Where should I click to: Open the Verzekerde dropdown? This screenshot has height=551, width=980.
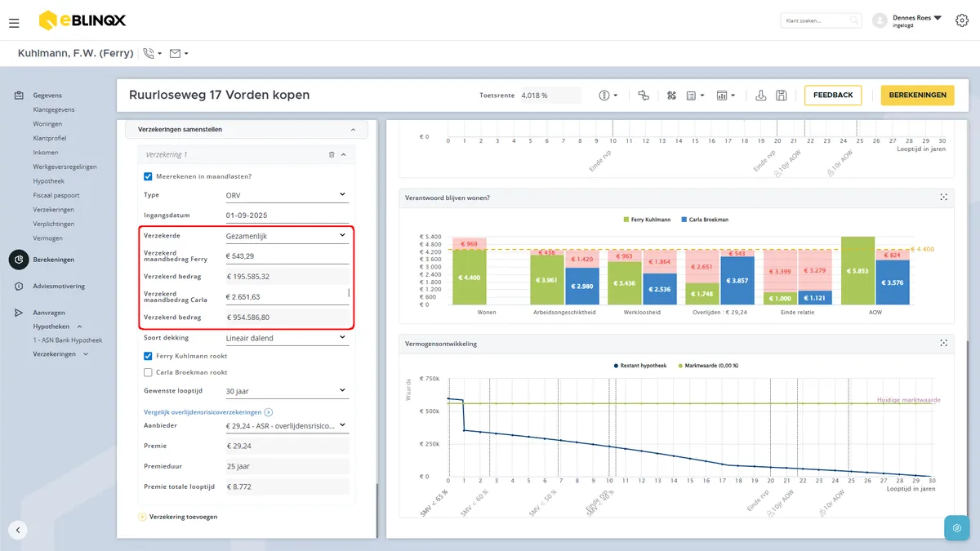(x=286, y=236)
